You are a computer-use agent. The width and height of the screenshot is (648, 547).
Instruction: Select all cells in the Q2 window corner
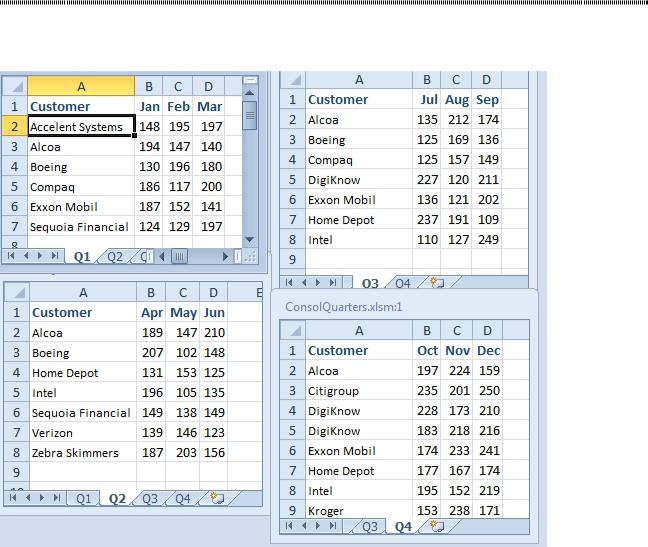click(17, 293)
